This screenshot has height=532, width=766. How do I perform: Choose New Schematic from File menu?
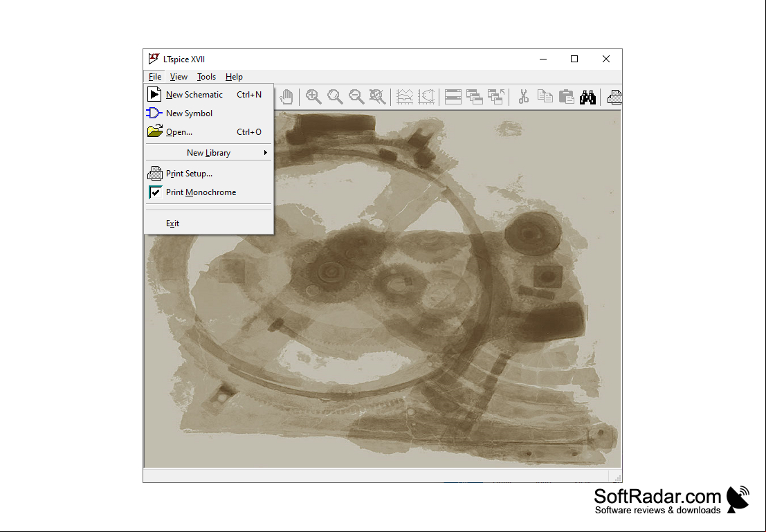208,94
